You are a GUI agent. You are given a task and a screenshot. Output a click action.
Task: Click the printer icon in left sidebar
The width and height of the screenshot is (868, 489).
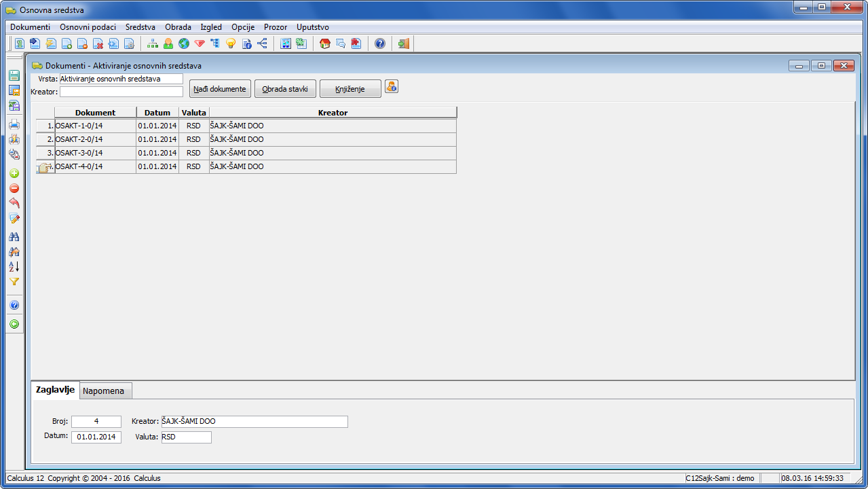[x=14, y=124]
